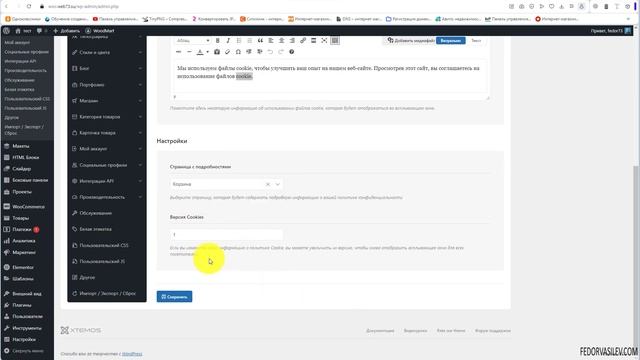Focus the Версия Cookies input field
Viewport: 640px width, 360px height.
[227, 235]
